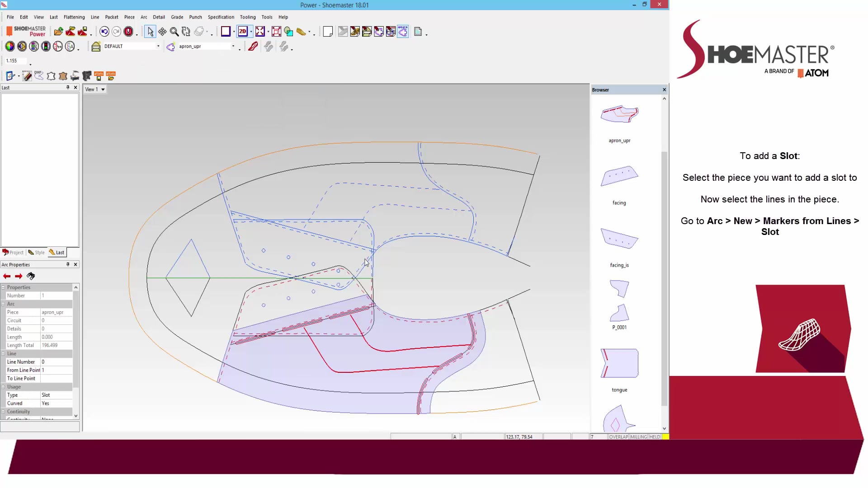Click the yellow shoe last icon
This screenshot has height=488, width=868.
pyautogui.click(x=301, y=32)
